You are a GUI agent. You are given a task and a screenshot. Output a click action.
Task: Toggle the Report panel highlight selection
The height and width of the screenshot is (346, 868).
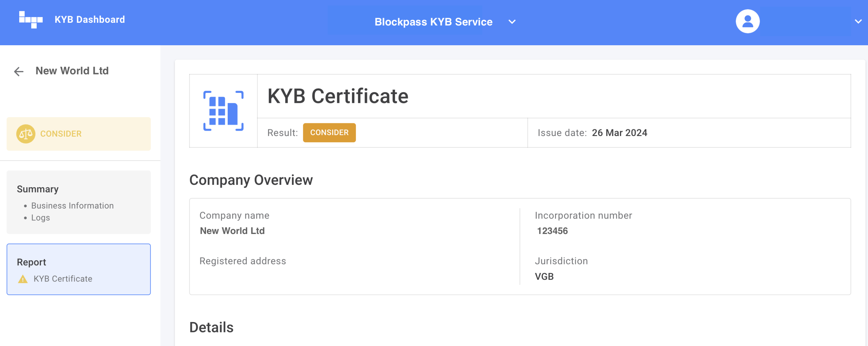[78, 269]
